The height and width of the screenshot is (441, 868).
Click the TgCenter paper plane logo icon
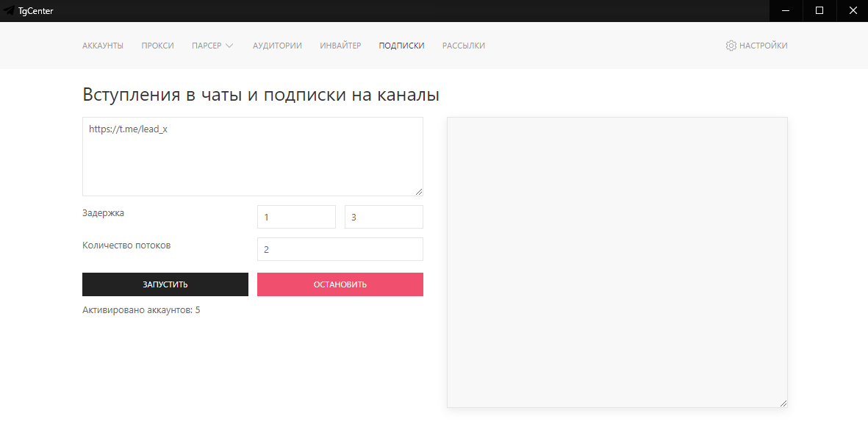coord(9,11)
